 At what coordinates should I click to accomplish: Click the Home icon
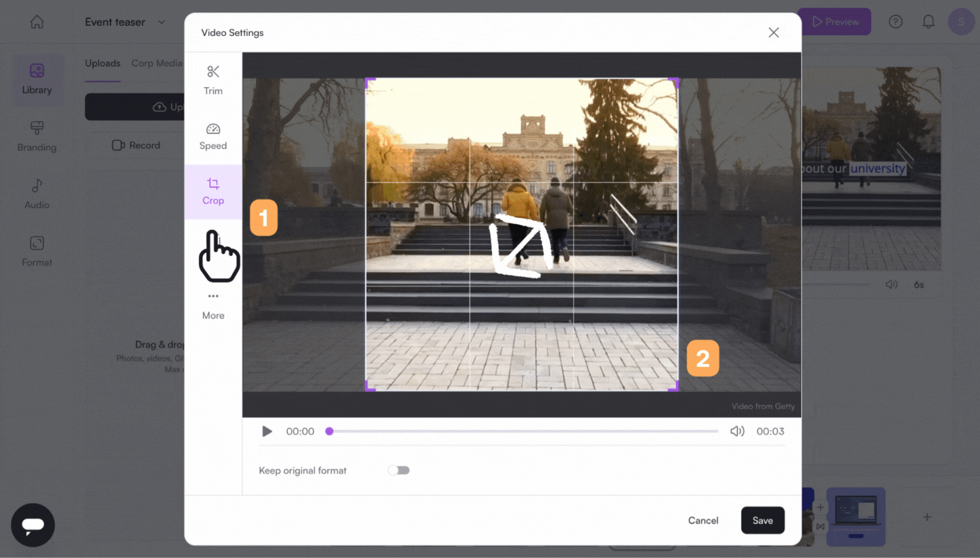tap(37, 22)
